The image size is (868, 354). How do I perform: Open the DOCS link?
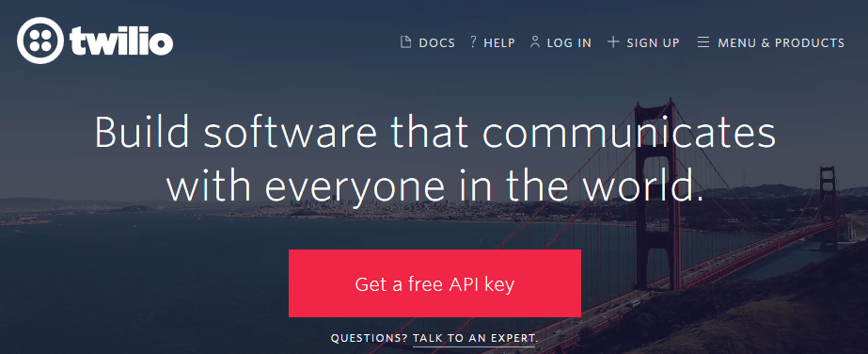click(436, 42)
